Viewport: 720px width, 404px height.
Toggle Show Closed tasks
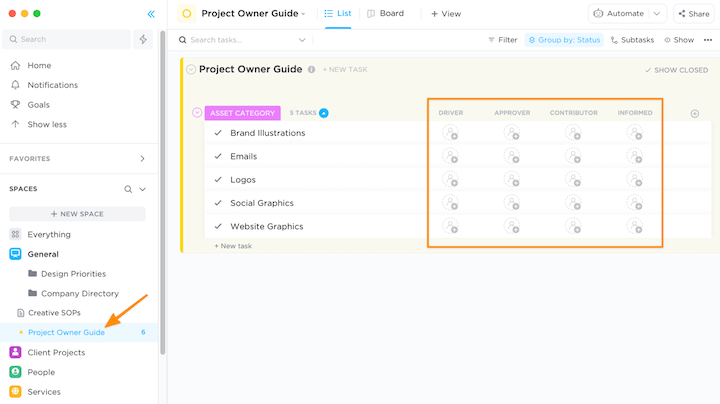[x=677, y=70]
